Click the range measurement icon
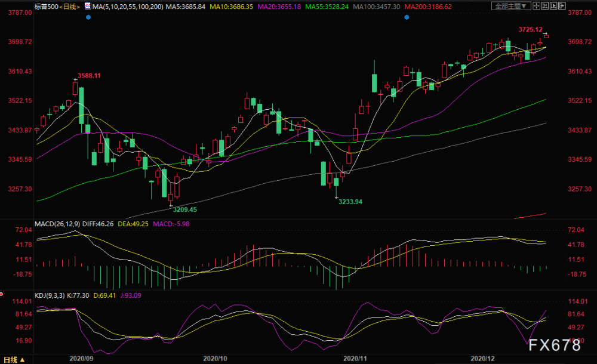Screen dimensions: 597x364 pyautogui.click(x=545, y=6)
